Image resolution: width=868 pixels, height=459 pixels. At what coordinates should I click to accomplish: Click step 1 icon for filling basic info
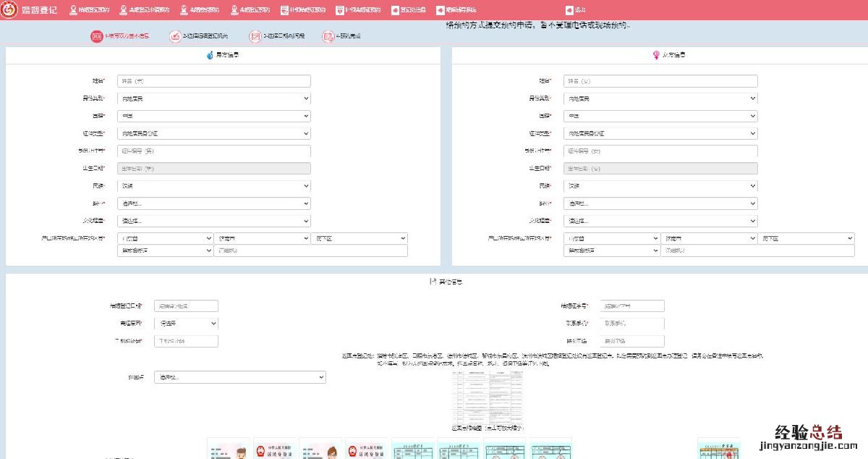tap(97, 36)
